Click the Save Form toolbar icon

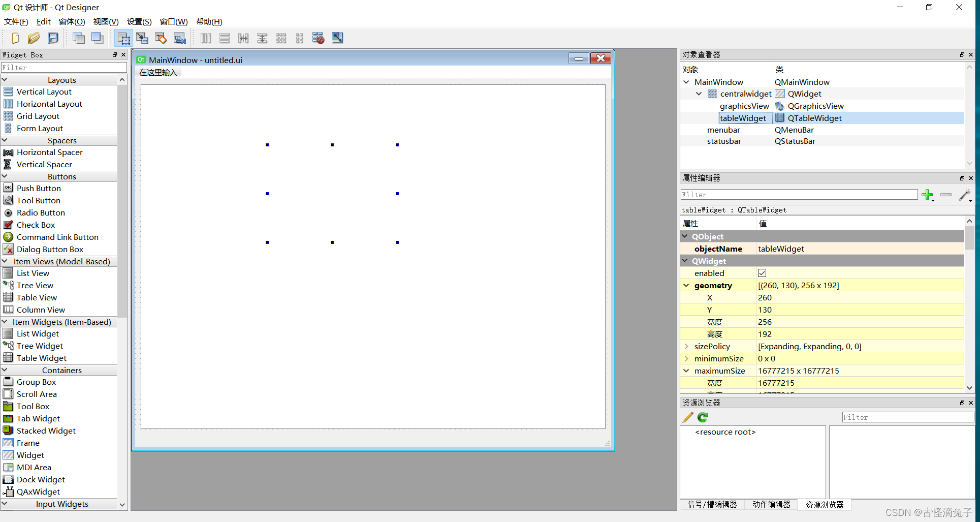[x=52, y=38]
